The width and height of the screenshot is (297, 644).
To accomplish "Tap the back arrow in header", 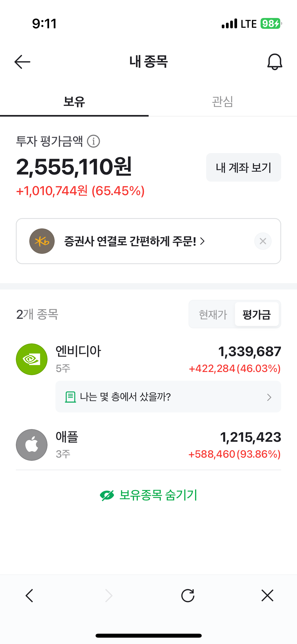I will pyautogui.click(x=22, y=62).
